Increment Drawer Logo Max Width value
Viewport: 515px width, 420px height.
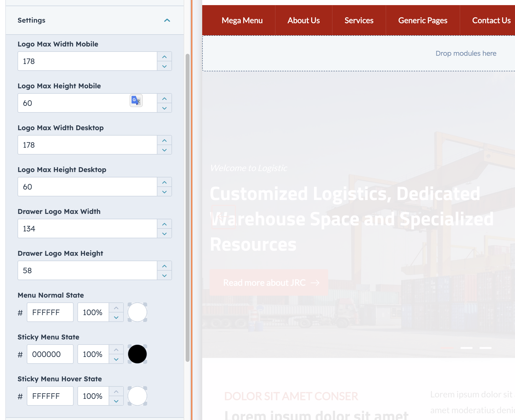(x=164, y=224)
